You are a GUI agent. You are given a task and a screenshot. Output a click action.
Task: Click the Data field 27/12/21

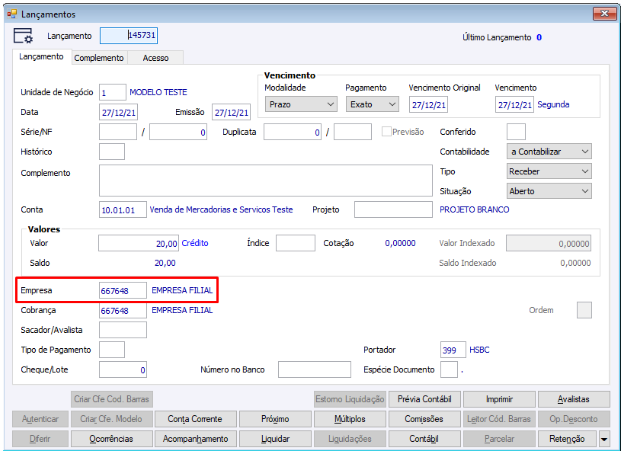coord(118,112)
